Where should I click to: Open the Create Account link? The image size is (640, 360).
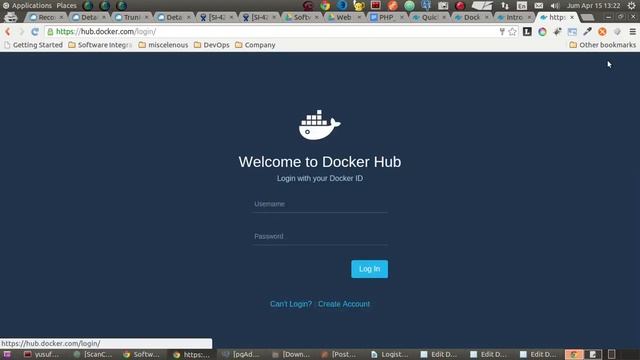click(344, 304)
